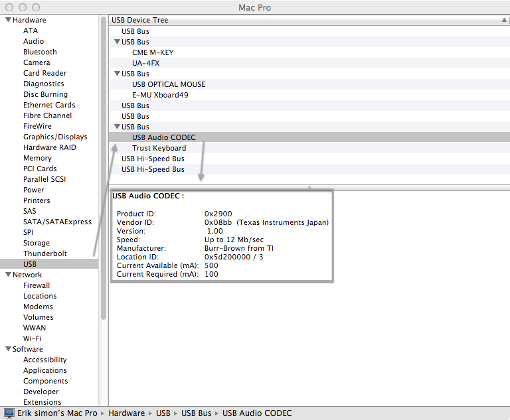Collapse USB Bus containing CME M-KEY

pos(117,42)
